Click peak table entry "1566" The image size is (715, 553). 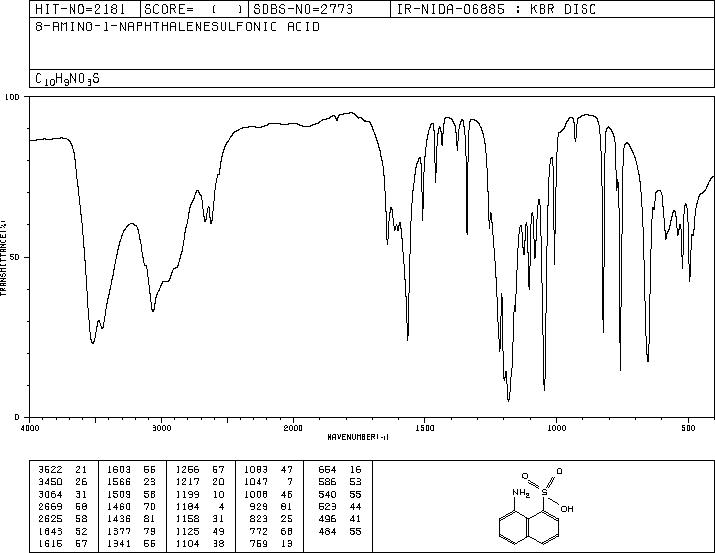pyautogui.click(x=119, y=482)
